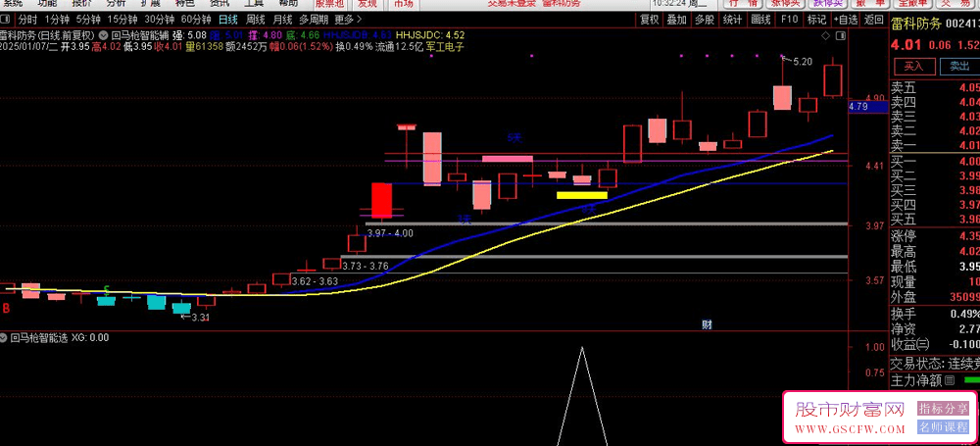Open the F10 company info

point(789,20)
